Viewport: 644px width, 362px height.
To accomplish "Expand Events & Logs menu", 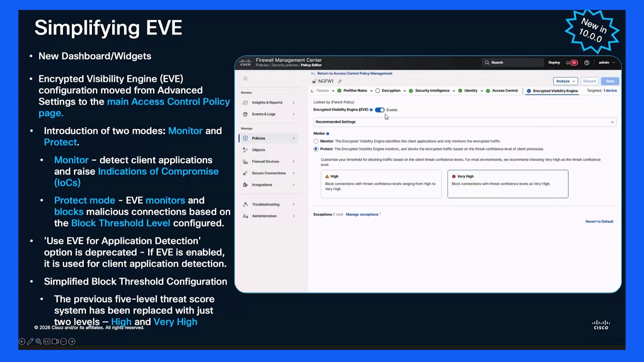I will click(268, 114).
